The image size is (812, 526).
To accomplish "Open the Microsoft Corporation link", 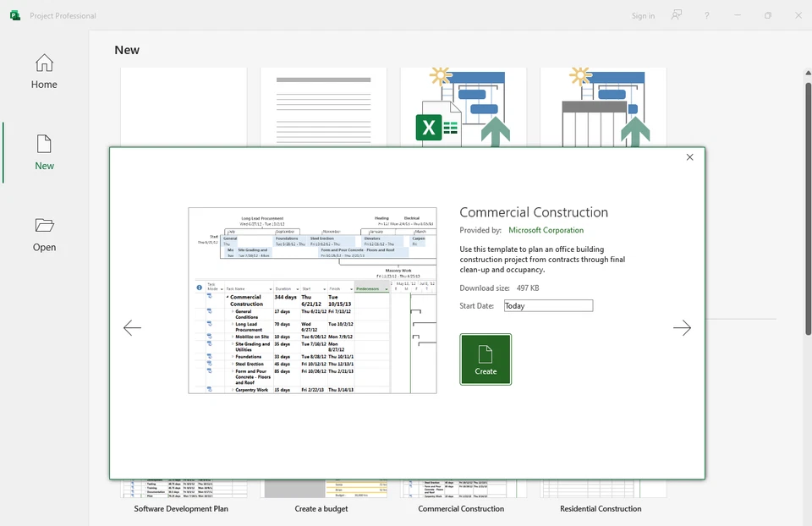I will (x=546, y=229).
